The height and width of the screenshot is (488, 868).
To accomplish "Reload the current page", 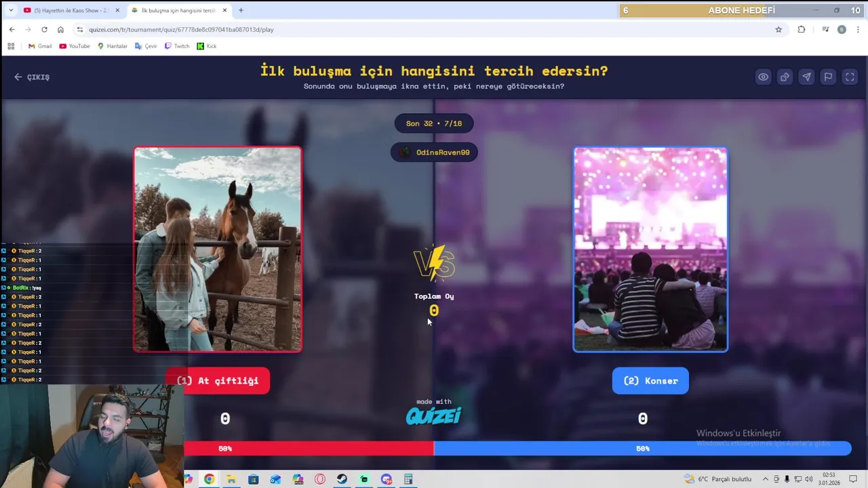I will click(x=44, y=30).
